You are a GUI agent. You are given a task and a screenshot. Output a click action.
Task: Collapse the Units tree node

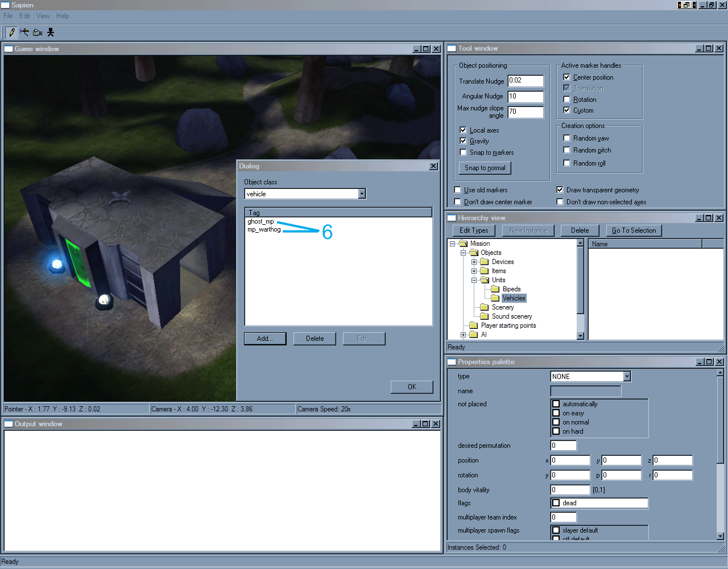tap(474, 280)
